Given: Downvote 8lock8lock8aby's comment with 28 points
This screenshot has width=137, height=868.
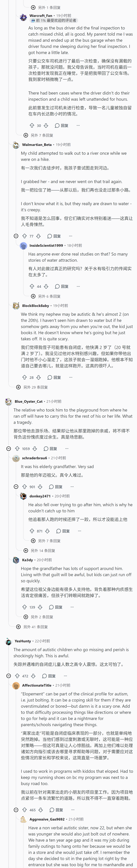Looking at the screenshot, I should coord(38,377).
